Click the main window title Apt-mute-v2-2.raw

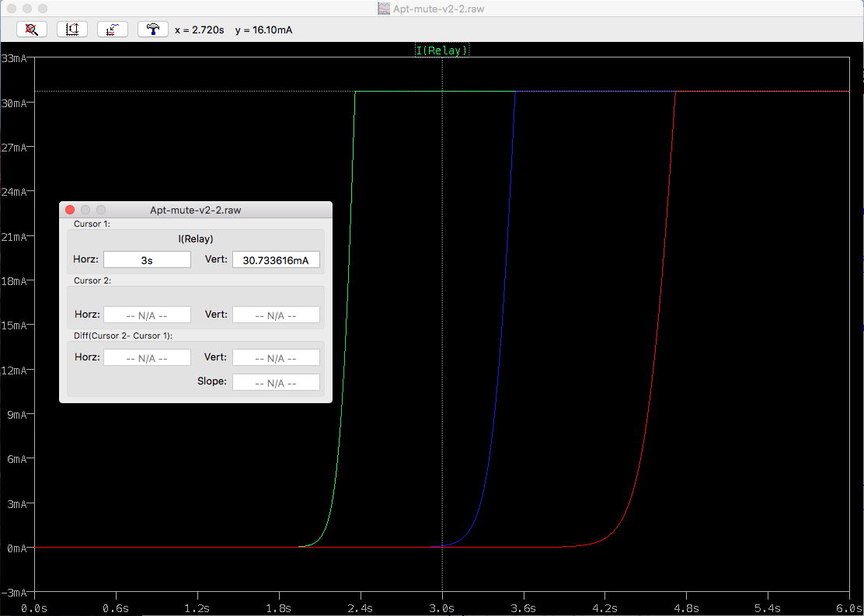[x=439, y=9]
